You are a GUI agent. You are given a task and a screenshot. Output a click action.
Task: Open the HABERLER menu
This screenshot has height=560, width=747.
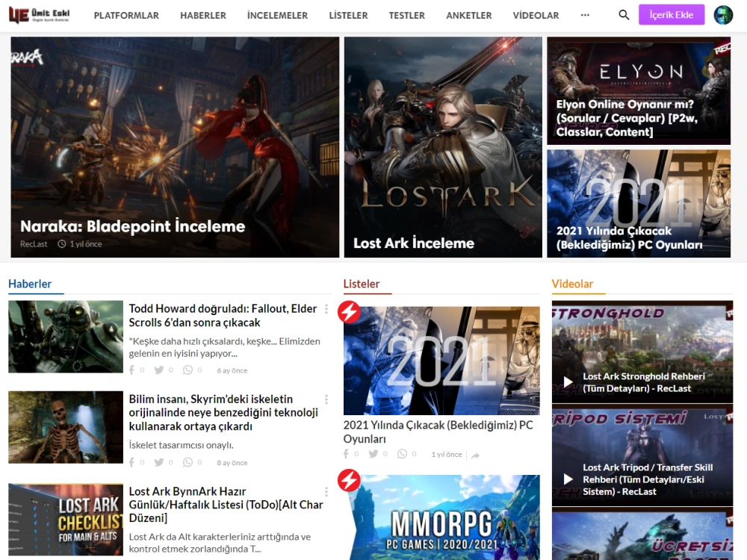203,15
